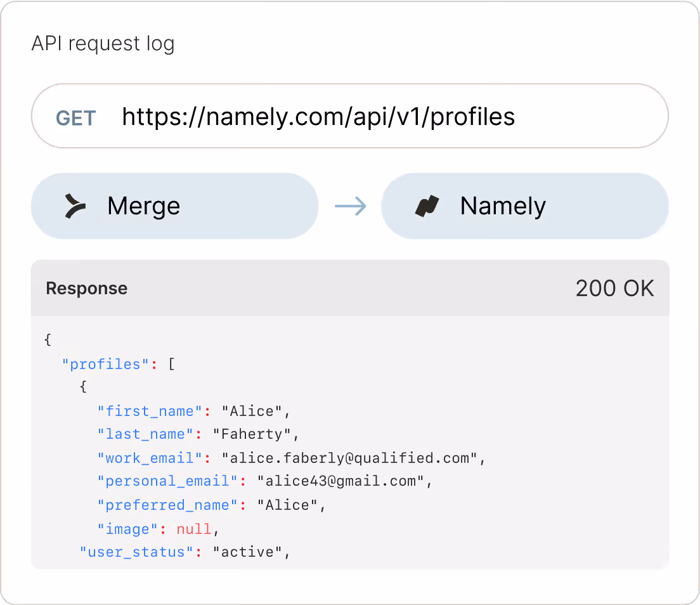700x605 pixels.
Task: Click the Namely logo icon
Action: click(x=427, y=206)
